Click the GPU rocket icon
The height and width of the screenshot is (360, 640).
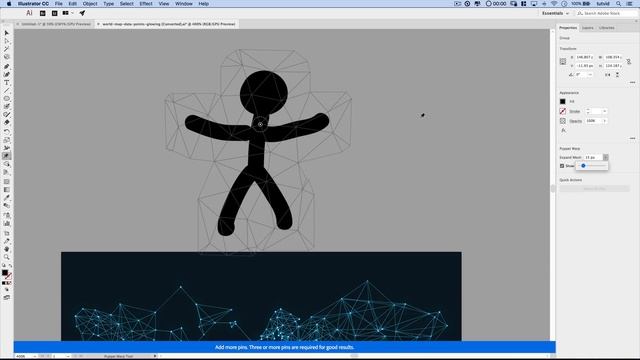tap(82, 13)
